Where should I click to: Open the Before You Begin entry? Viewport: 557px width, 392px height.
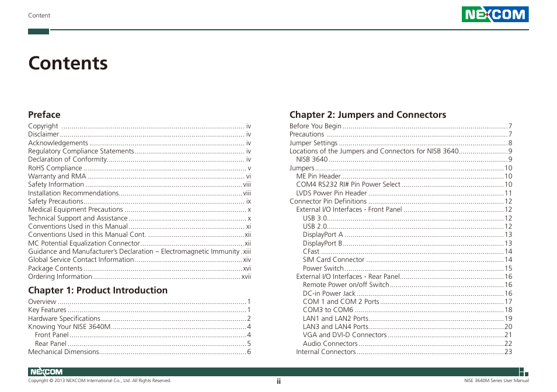[x=401, y=126]
